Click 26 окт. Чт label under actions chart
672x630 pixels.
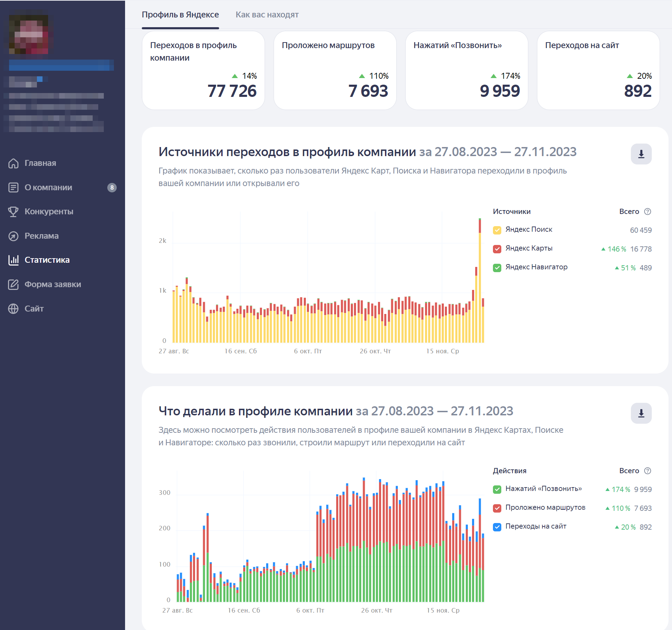pos(377,610)
